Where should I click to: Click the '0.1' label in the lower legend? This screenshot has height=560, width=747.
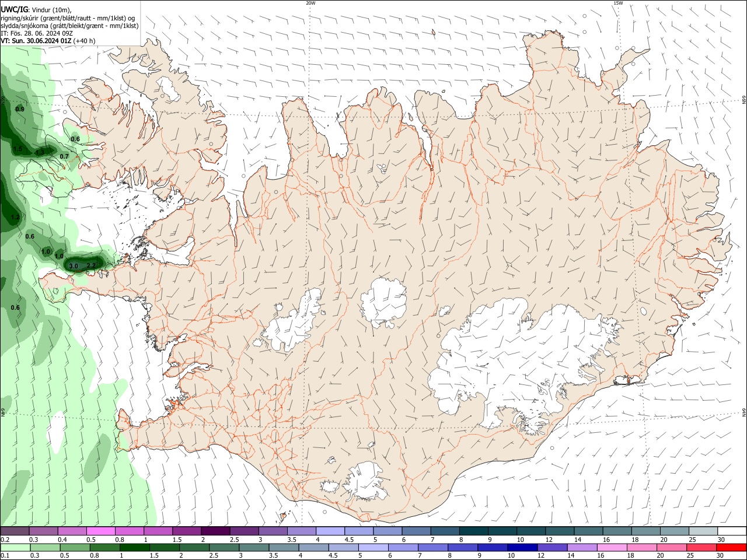pyautogui.click(x=5, y=556)
